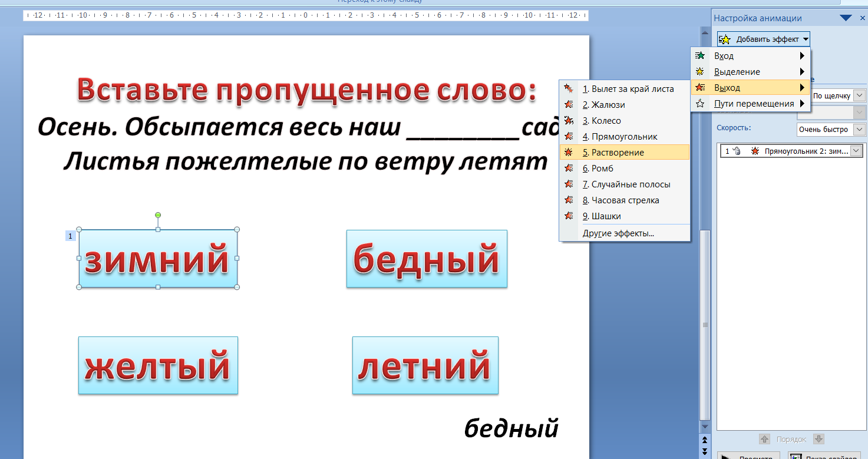Click the star icon beside Шашки
This screenshot has width=868, height=459.
pyautogui.click(x=569, y=216)
